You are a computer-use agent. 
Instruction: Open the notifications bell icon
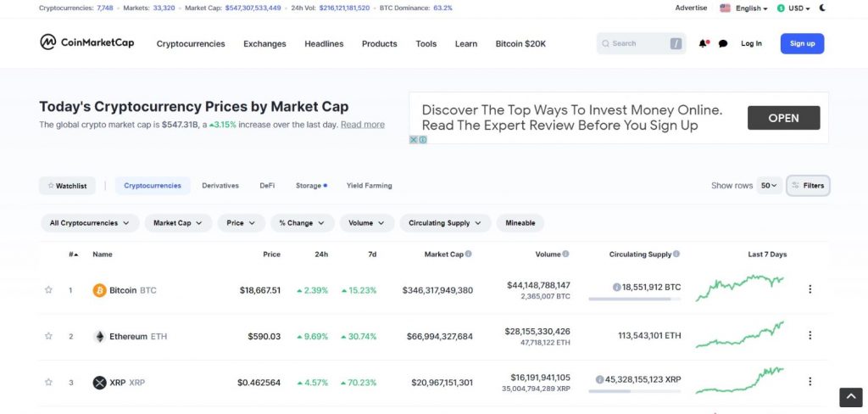pos(703,43)
